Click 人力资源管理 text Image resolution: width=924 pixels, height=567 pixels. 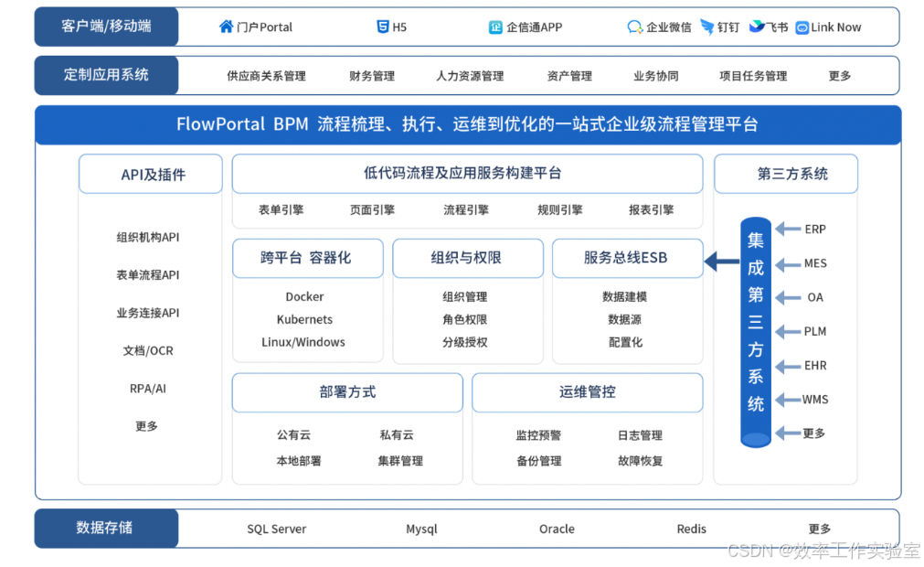click(x=470, y=76)
